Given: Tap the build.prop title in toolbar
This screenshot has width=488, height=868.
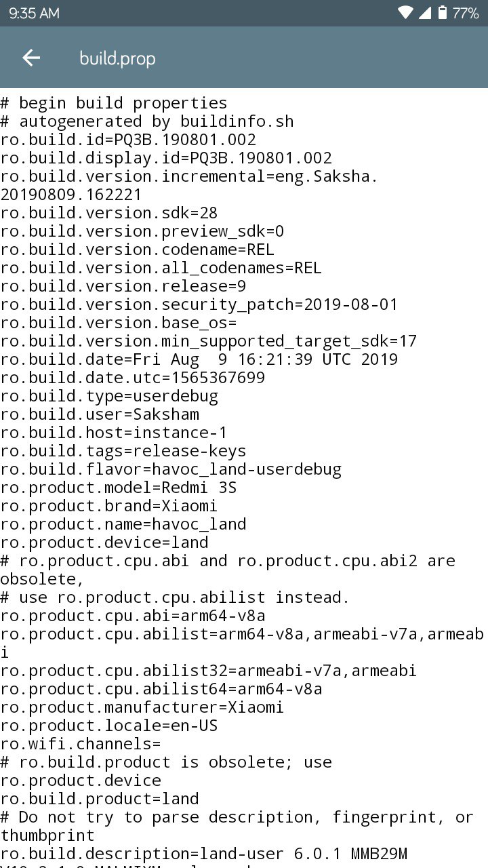Looking at the screenshot, I should coord(117,58).
